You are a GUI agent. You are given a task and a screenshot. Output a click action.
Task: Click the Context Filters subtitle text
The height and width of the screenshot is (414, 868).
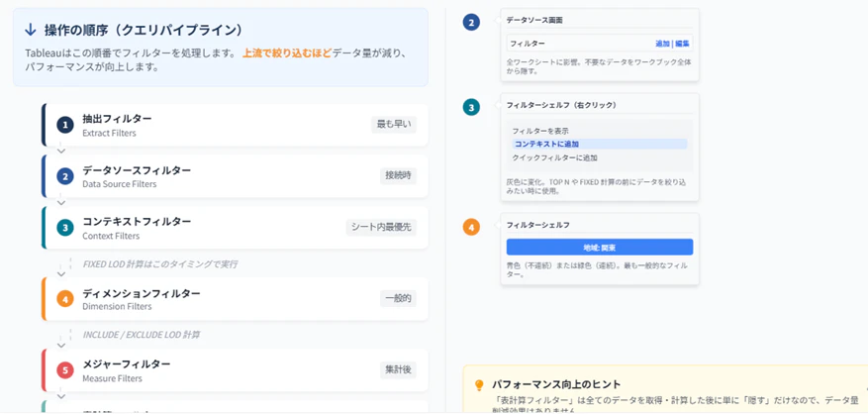click(111, 236)
